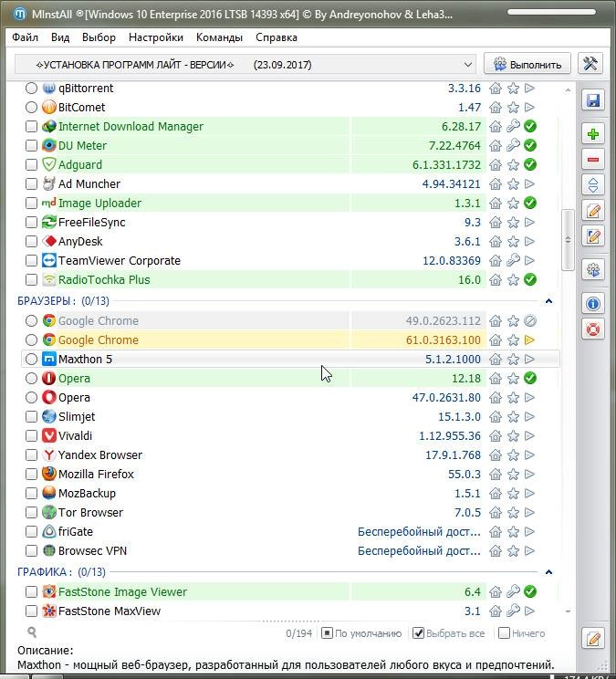This screenshot has width=616, height=679.
Task: Click the sidebar pencil icon above notepad-pencil icon
Action: pos(592,212)
